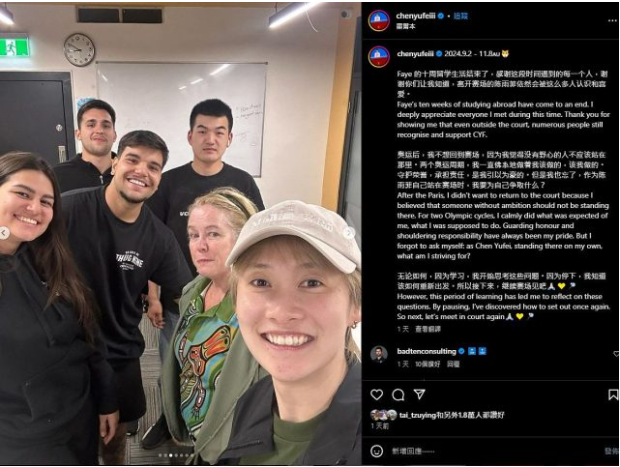Image resolution: width=620 pixels, height=467 pixels.
Task: Save the post with bookmark icon
Action: coord(613,394)
